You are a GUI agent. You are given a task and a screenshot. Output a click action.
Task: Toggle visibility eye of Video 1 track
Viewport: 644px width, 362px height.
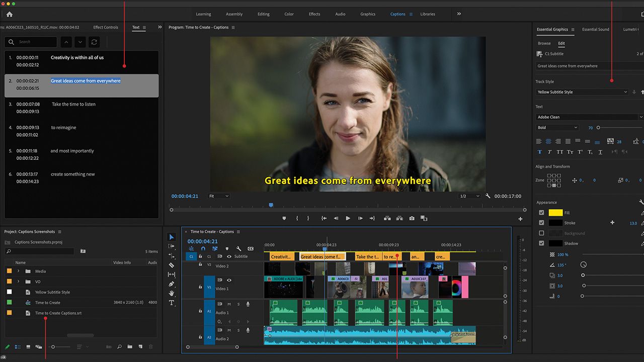point(229,280)
